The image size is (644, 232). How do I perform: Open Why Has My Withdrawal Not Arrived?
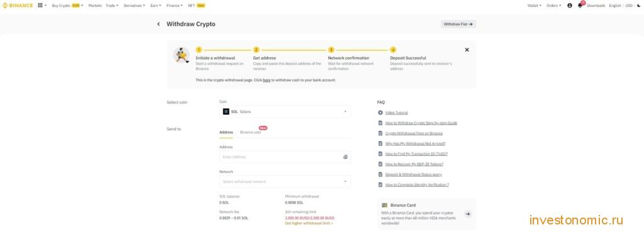(415, 144)
